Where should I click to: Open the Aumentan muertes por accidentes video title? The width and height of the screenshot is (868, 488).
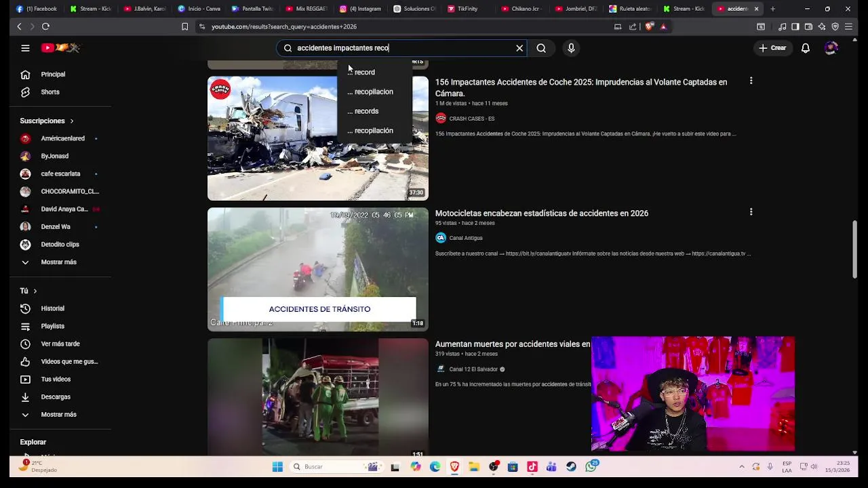513,344
